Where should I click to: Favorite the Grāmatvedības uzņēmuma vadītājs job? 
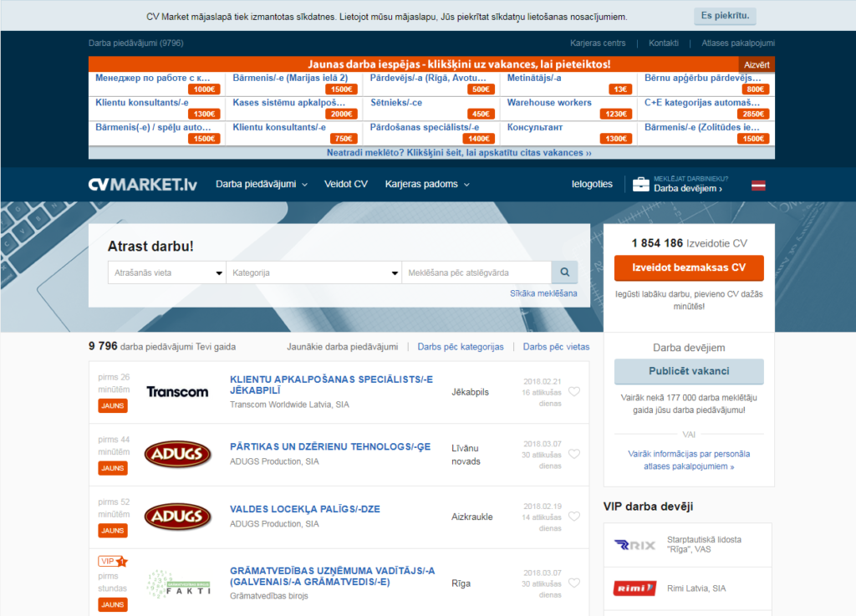574,583
